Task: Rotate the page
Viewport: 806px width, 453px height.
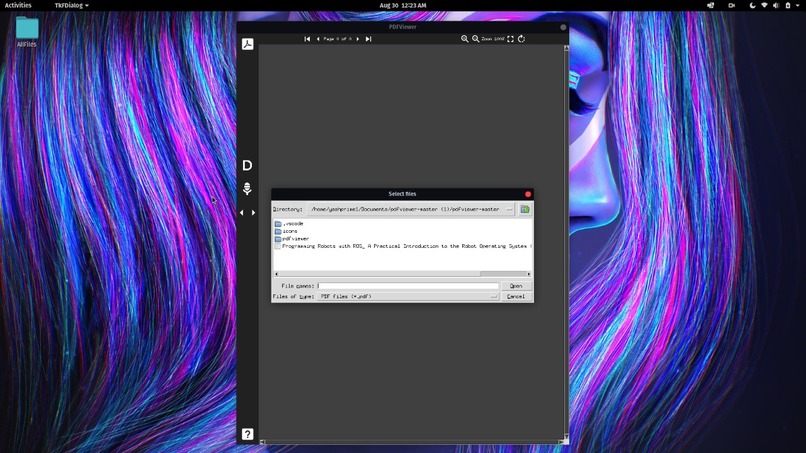Action: tap(521, 39)
